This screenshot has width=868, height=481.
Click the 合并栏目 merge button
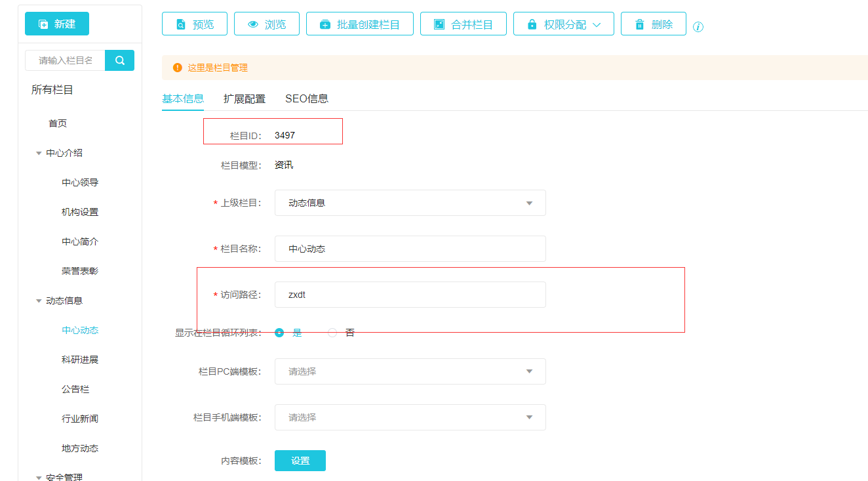463,24
